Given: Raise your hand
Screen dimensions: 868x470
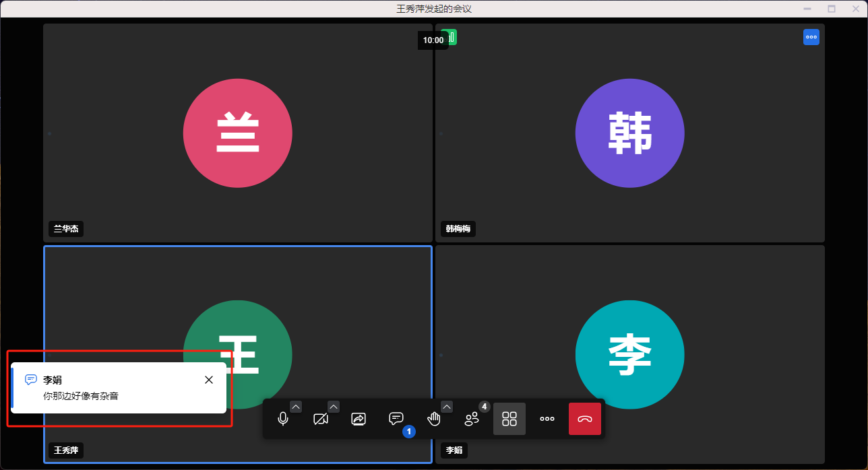Looking at the screenshot, I should (x=434, y=419).
